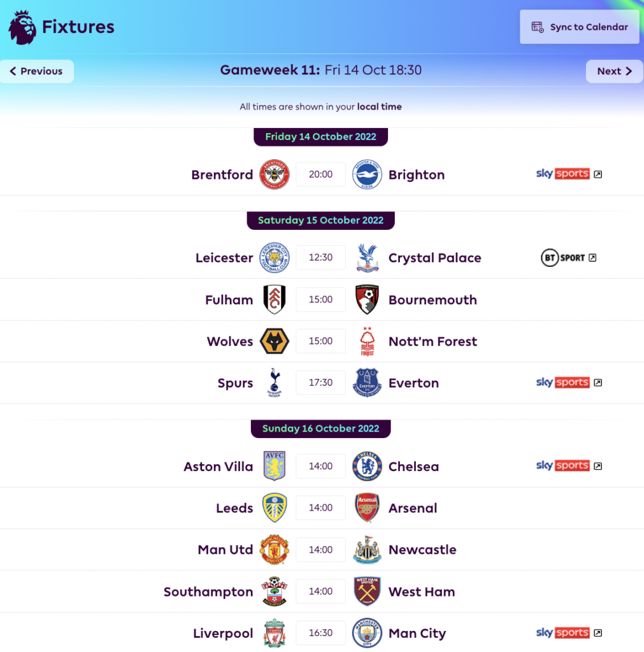
Task: Click the Wolves club badge
Action: pos(275,341)
